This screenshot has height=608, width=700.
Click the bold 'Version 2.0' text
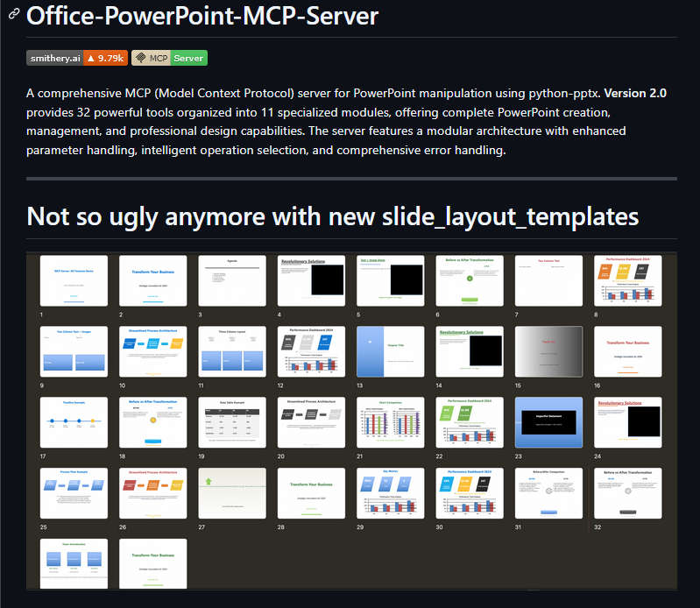(635, 93)
